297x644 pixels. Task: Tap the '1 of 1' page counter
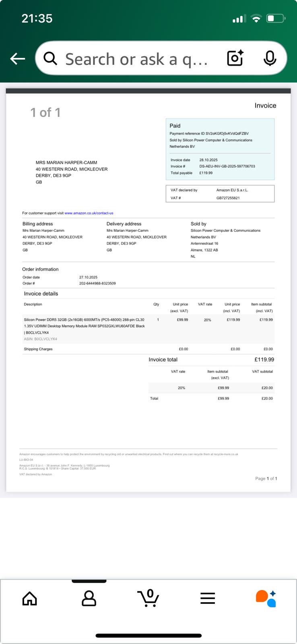tap(45, 112)
